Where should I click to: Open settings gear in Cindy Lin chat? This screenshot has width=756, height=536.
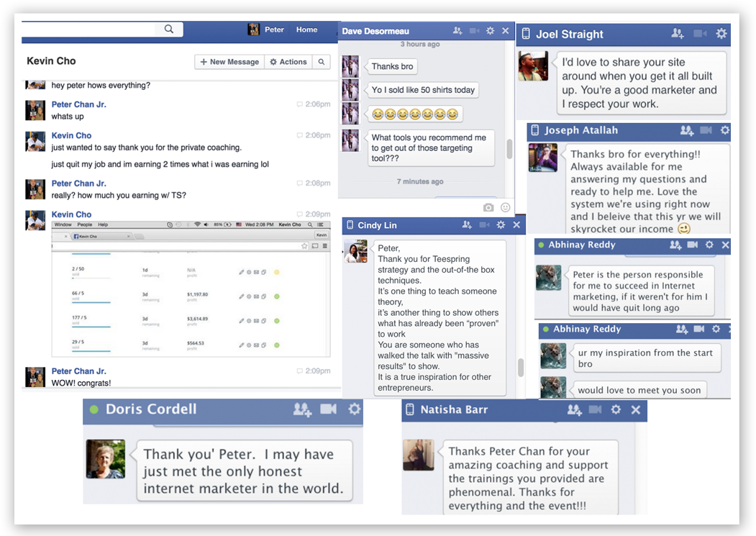pos(501,224)
